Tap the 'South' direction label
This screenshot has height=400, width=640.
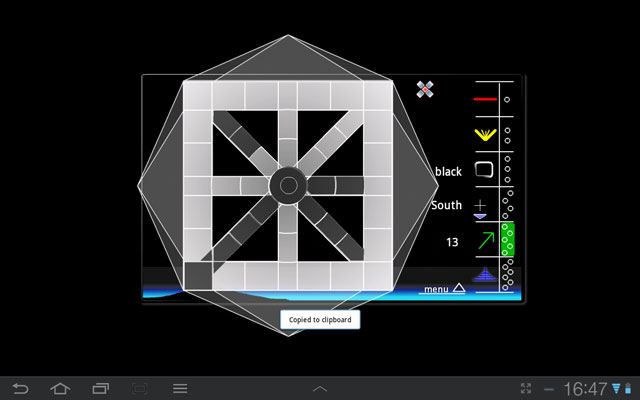[447, 205]
